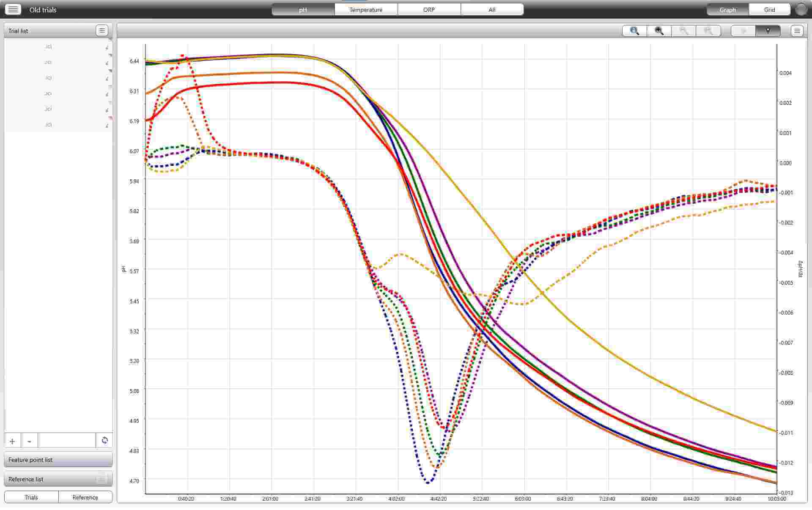This screenshot has height=510, width=812.
Task: Select the Graph view toggle
Action: [727, 9]
